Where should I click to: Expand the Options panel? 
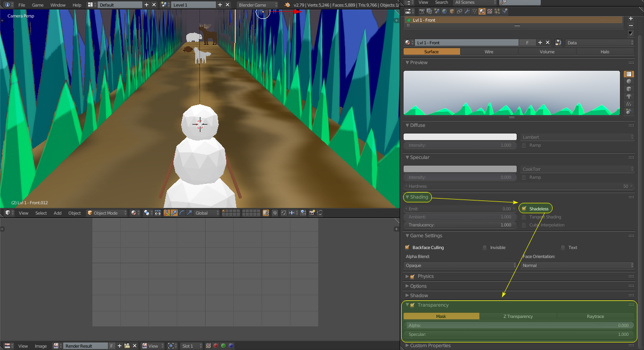[418, 286]
